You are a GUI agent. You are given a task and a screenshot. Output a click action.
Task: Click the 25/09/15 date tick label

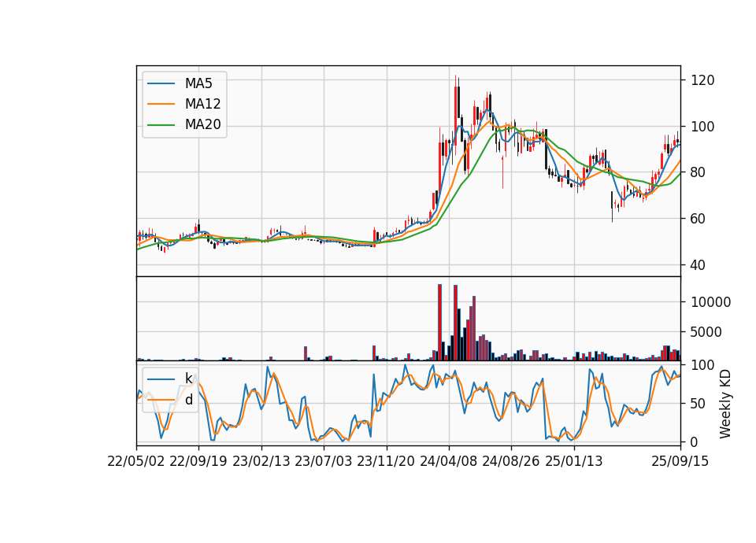[x=680, y=462]
